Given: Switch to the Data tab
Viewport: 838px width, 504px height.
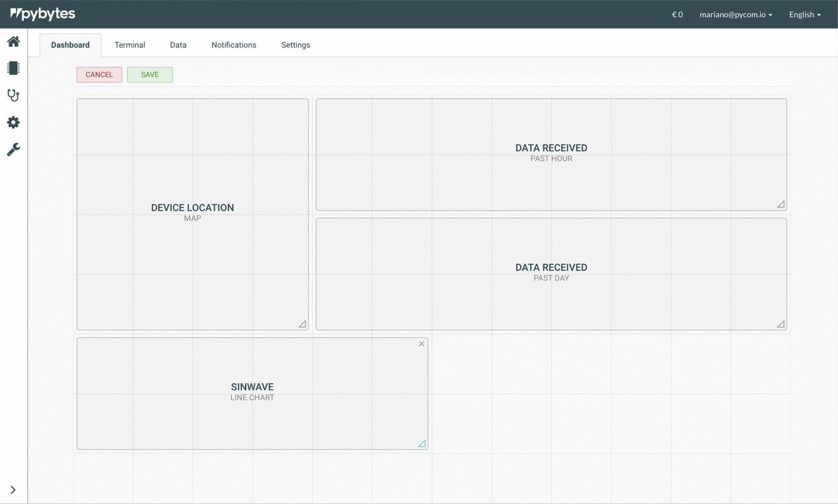Looking at the screenshot, I should point(178,45).
